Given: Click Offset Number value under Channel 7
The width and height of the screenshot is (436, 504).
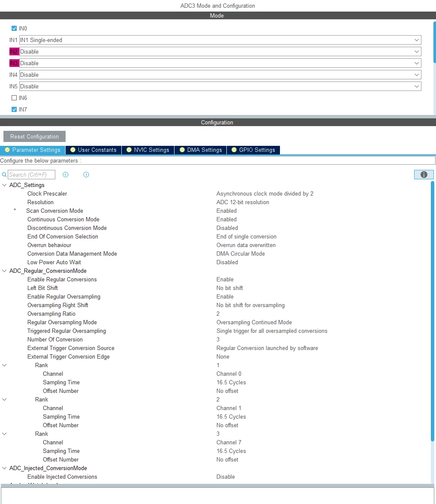Looking at the screenshot, I should click(228, 460).
